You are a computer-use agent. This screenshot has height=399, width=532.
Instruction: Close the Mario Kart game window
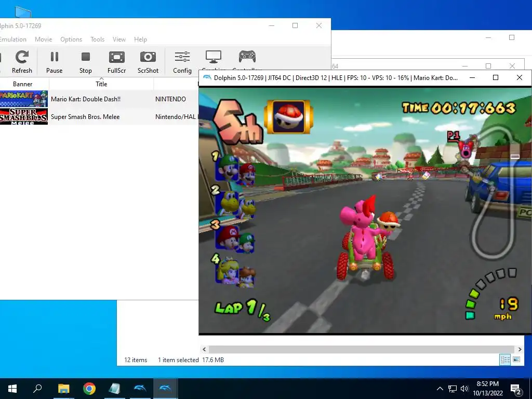pyautogui.click(x=519, y=78)
